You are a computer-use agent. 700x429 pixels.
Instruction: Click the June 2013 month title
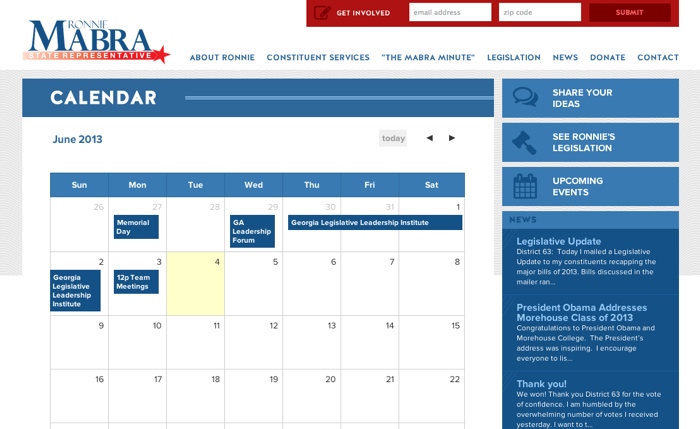click(77, 139)
